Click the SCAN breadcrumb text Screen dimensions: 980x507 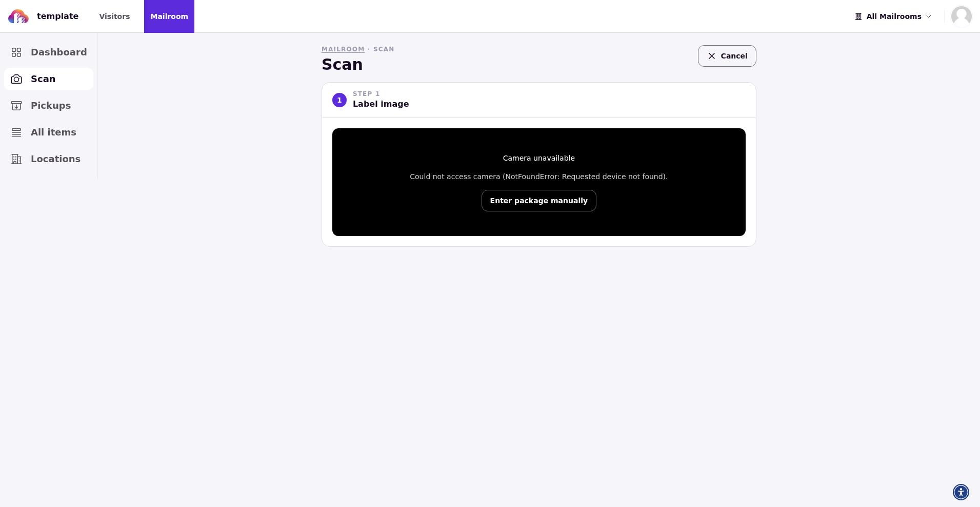[x=384, y=49]
